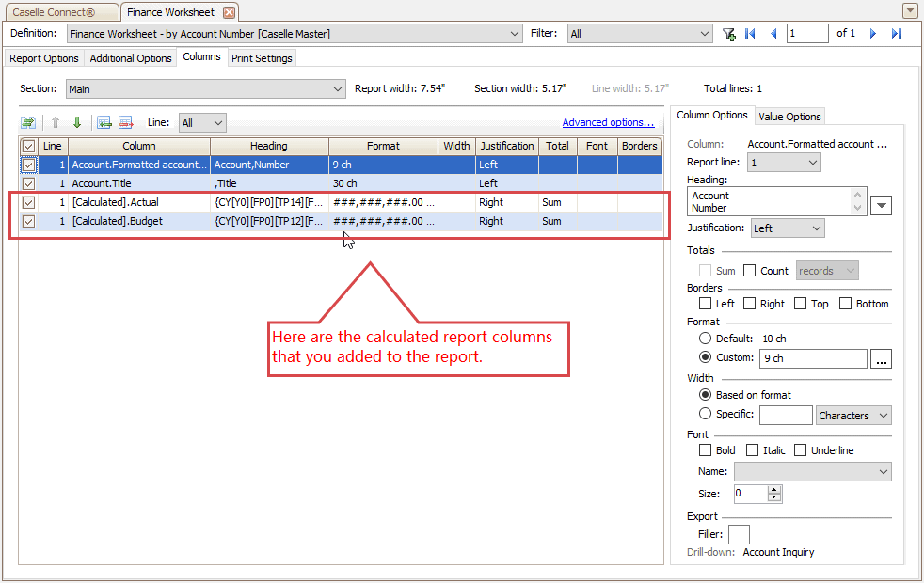Click the Export Filler swatch box
The image size is (924, 583).
pos(739,534)
